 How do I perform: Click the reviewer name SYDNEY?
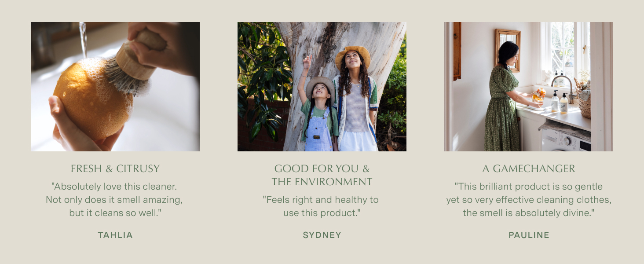[322, 235]
